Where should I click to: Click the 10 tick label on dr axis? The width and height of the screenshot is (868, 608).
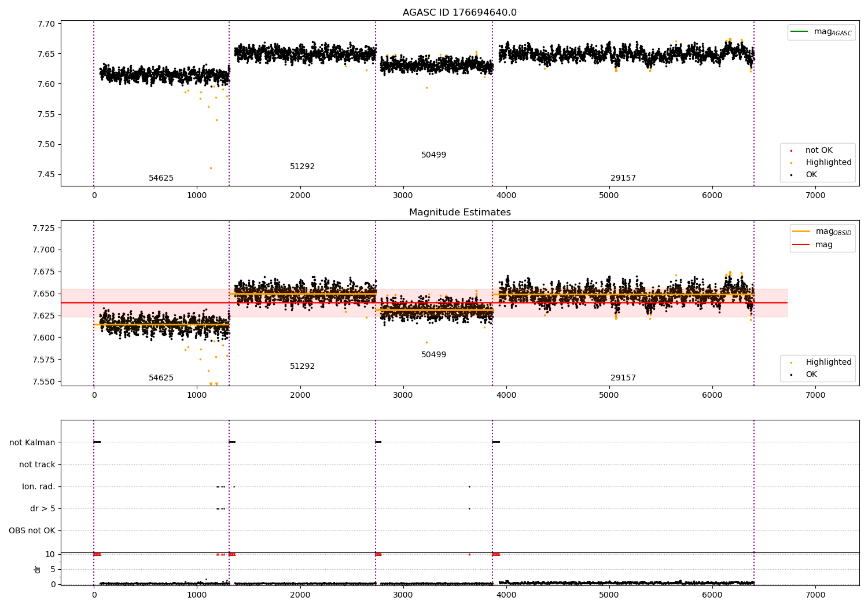click(50, 554)
